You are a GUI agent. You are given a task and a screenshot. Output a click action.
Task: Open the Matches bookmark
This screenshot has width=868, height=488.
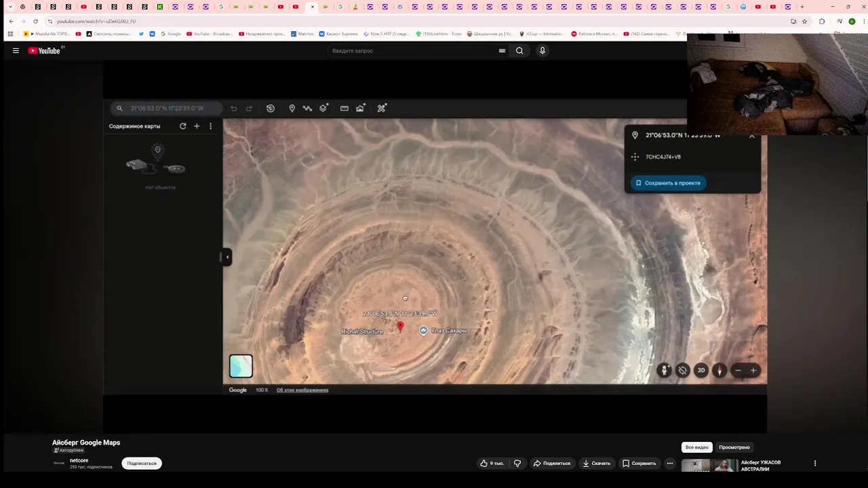click(302, 33)
